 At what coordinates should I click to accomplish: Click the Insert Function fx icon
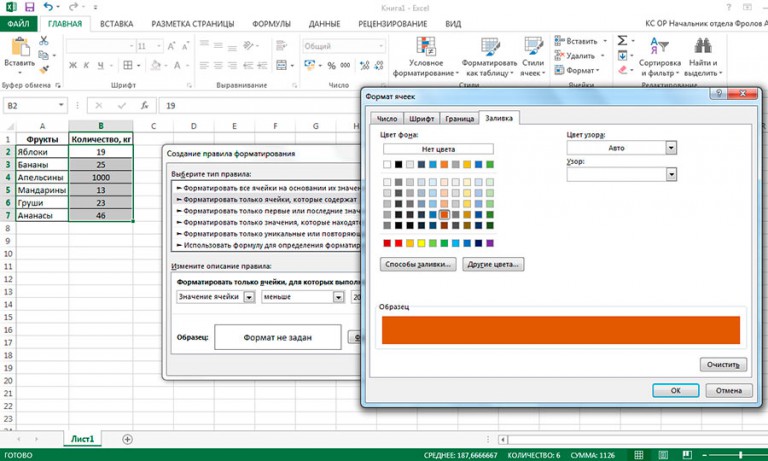pos(144,105)
